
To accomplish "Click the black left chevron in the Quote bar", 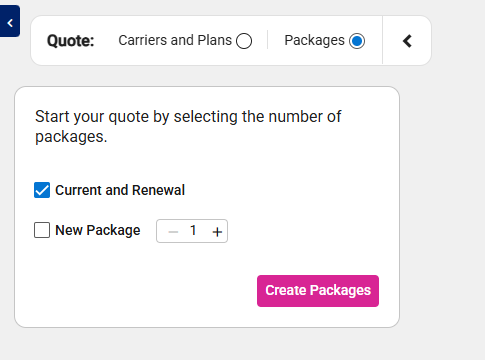I will pos(407,41).
